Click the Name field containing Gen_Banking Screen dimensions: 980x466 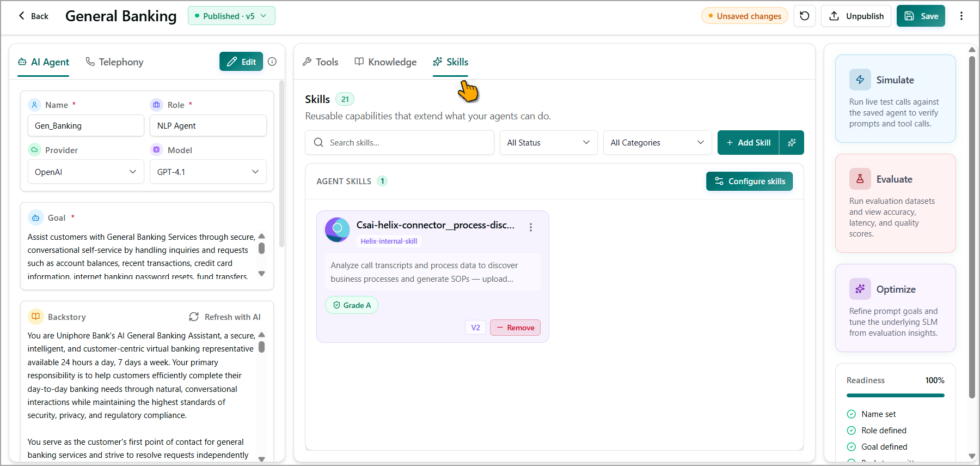pos(86,125)
